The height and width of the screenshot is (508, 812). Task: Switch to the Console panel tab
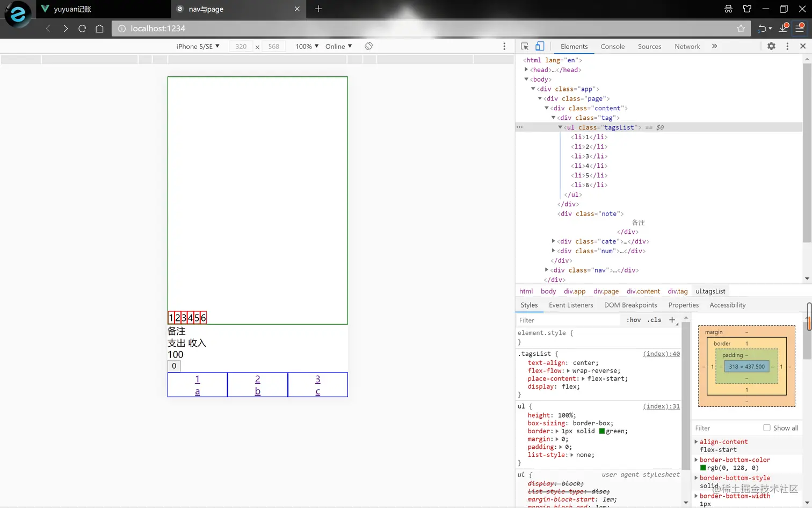point(613,47)
